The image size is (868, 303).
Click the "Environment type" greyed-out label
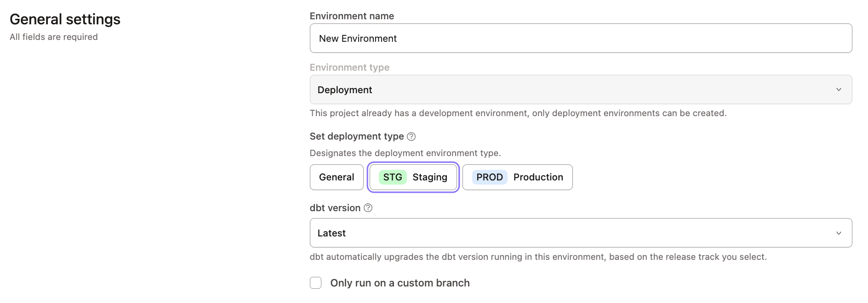pyautogui.click(x=349, y=67)
